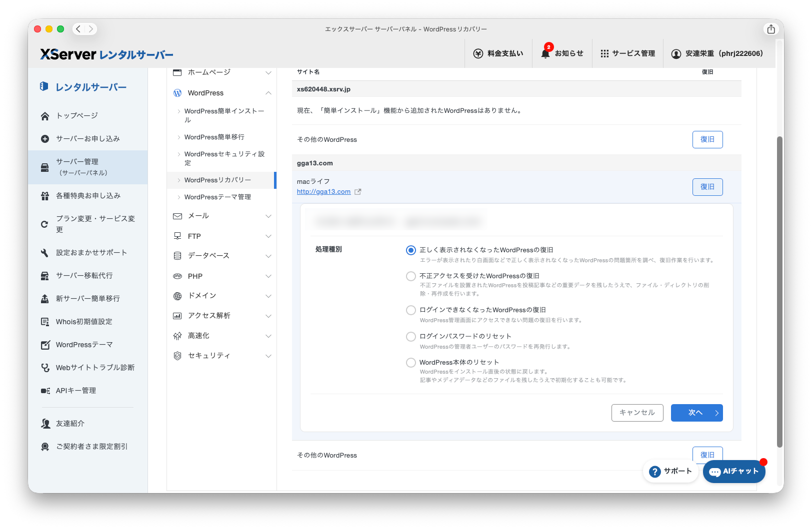Click the FTP monitor icon
Image resolution: width=812 pixels, height=530 pixels.
coord(177,236)
